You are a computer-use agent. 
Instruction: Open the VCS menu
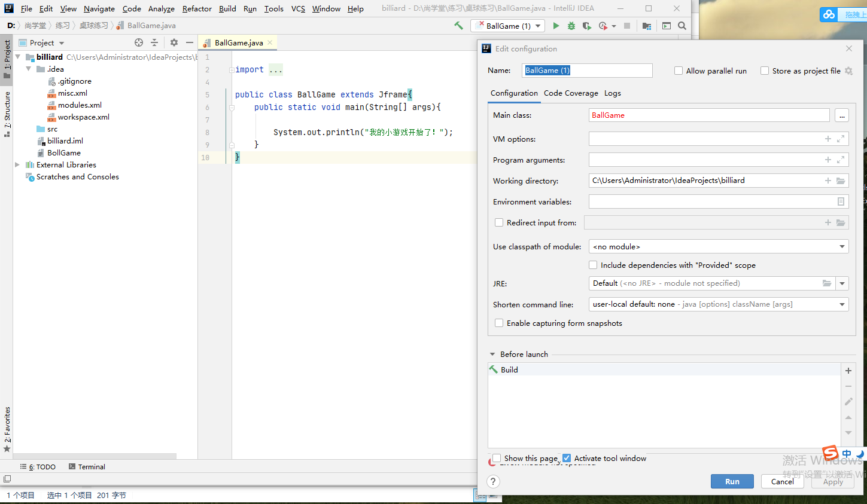298,8
